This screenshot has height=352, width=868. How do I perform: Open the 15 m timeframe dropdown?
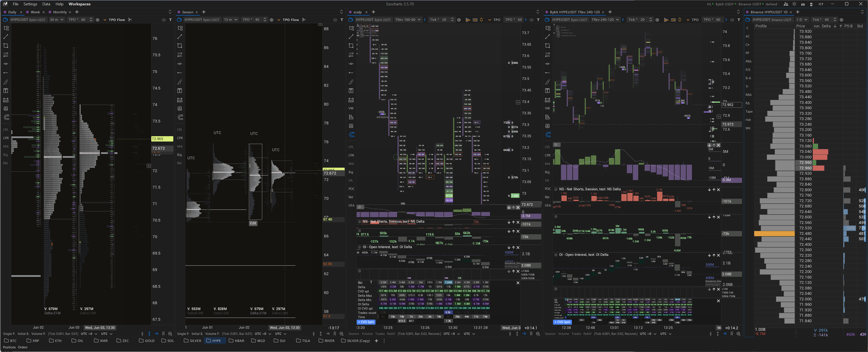point(231,19)
